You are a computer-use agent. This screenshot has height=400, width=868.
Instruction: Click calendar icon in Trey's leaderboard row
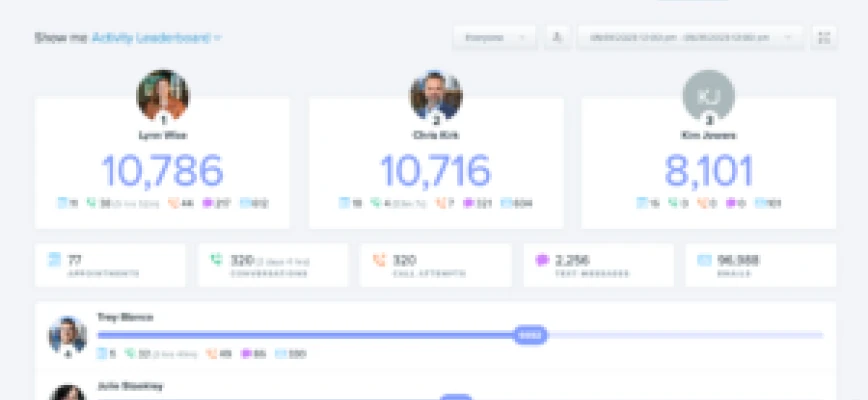click(102, 354)
